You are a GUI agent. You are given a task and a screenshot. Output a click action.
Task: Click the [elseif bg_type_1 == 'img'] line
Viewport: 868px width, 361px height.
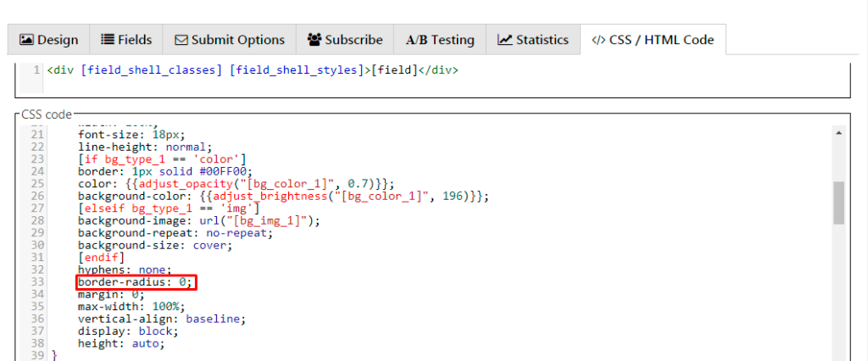click(x=169, y=208)
